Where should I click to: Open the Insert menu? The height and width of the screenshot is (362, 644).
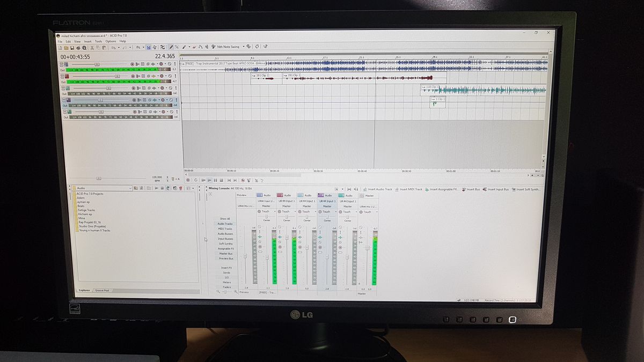pos(87,41)
